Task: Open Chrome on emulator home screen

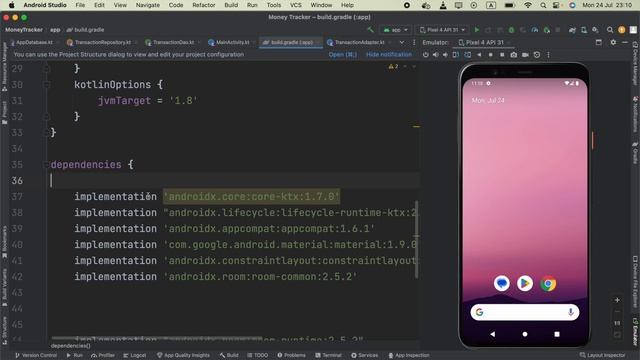Action: click(548, 283)
